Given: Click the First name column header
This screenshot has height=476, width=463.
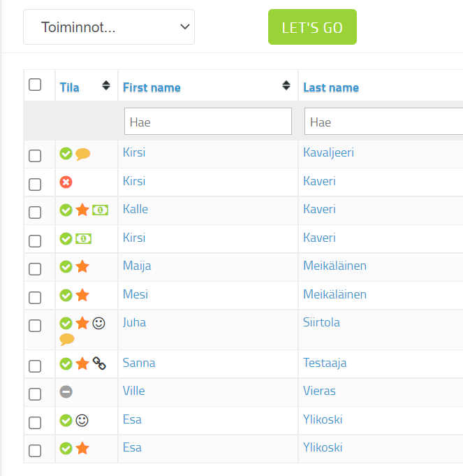Looking at the screenshot, I should click(152, 87).
